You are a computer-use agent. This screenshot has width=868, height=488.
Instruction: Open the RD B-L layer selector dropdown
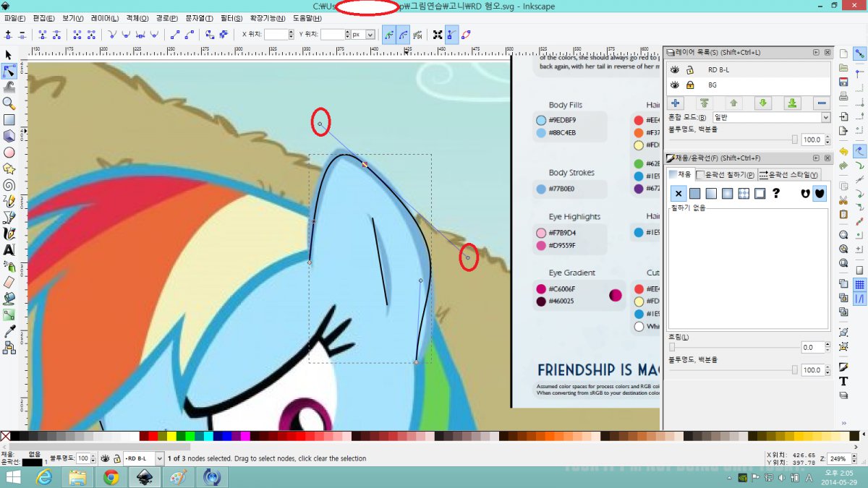[x=143, y=458]
